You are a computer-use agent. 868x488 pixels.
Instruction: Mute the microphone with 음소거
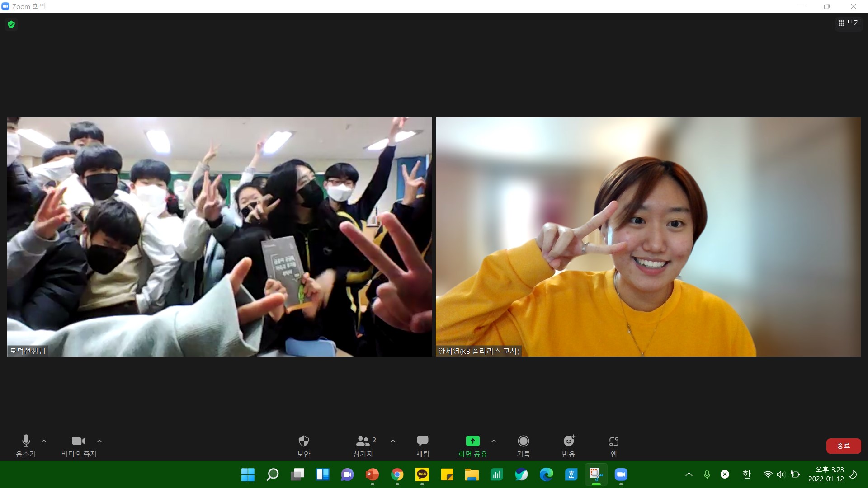click(26, 445)
